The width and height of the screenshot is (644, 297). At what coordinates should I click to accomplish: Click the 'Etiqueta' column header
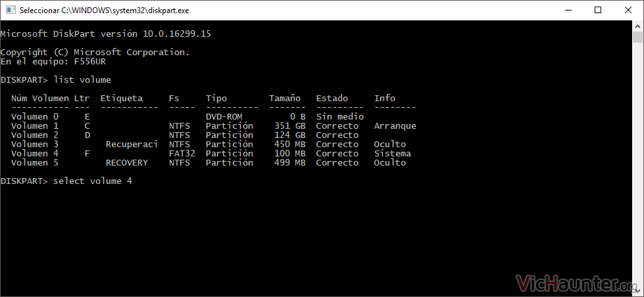click(122, 98)
